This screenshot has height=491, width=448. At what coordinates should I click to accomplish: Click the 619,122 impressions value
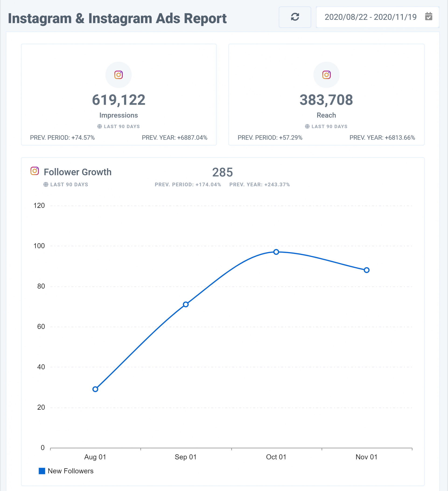[x=119, y=100]
